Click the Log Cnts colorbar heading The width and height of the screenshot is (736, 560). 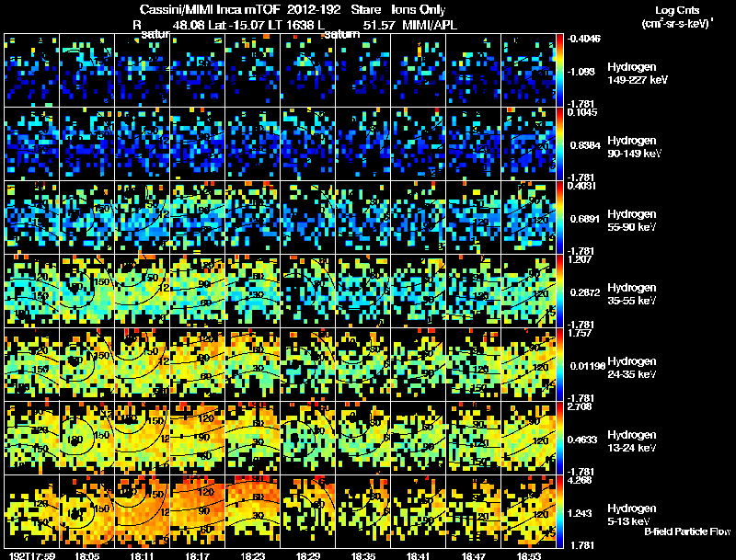click(x=677, y=10)
